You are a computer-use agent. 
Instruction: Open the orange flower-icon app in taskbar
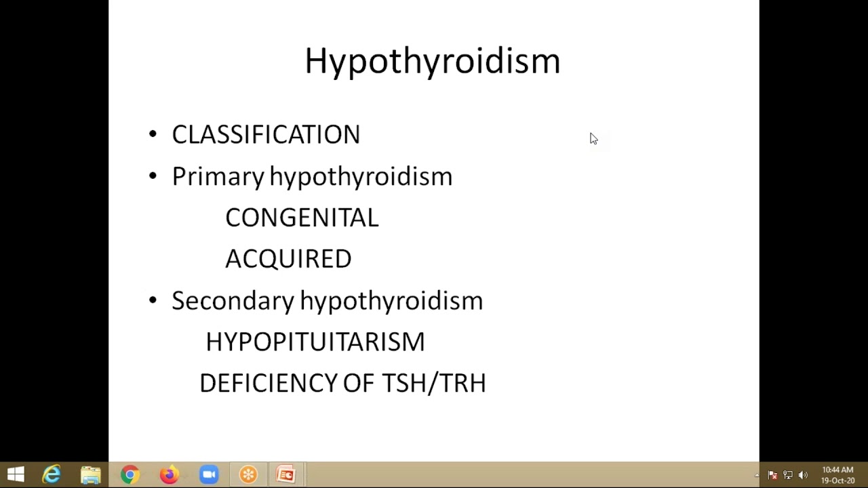coord(248,474)
